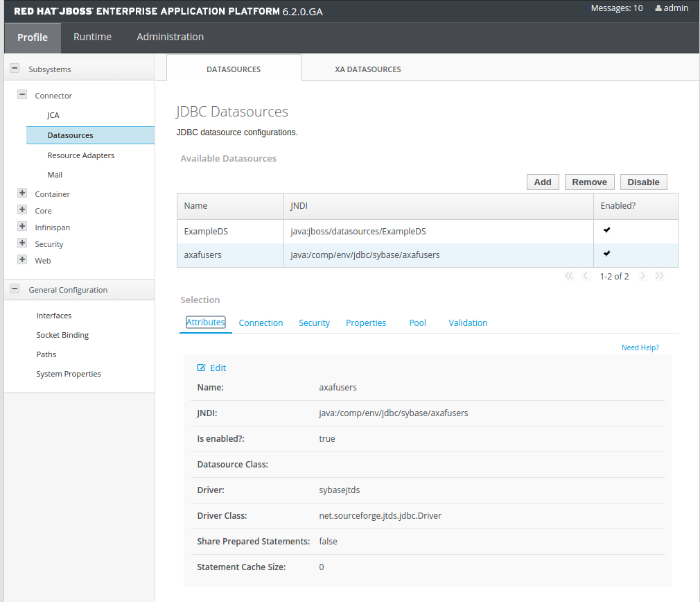700x602 pixels.
Task: Open Messages: 10 notifications
Action: [x=617, y=8]
